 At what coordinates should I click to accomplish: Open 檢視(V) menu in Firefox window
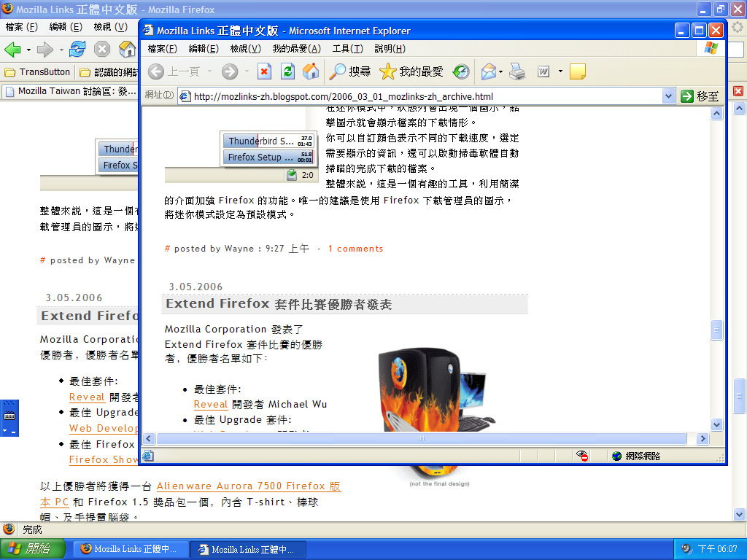(111, 27)
